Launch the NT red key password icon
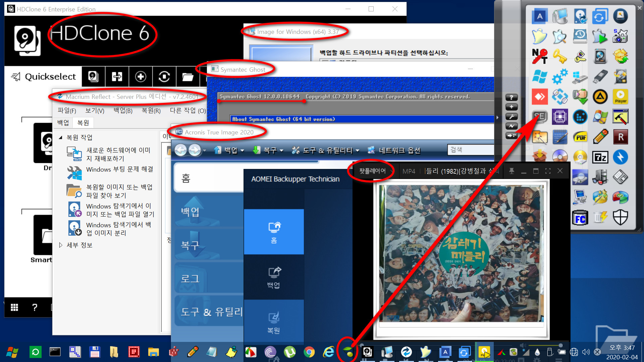The height and width of the screenshot is (362, 644). point(540,56)
